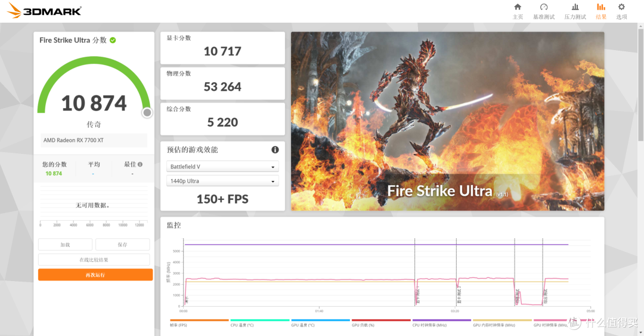Click the 物理分数 value 53 264
The image size is (644, 336).
[222, 87]
